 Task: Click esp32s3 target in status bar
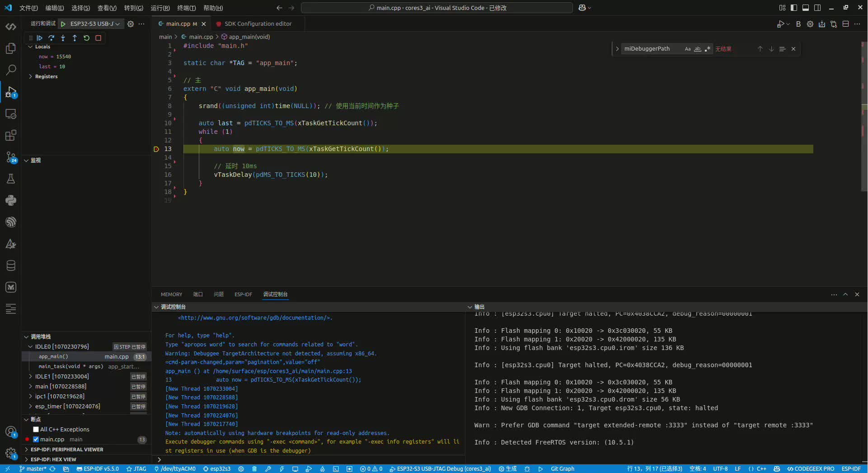coord(217,469)
